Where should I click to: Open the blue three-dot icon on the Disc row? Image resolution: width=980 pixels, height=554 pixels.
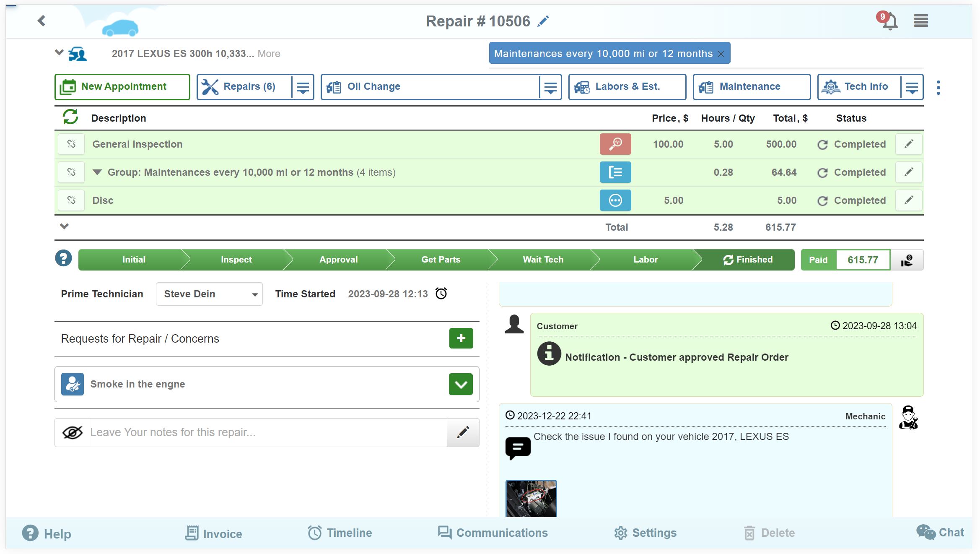615,200
